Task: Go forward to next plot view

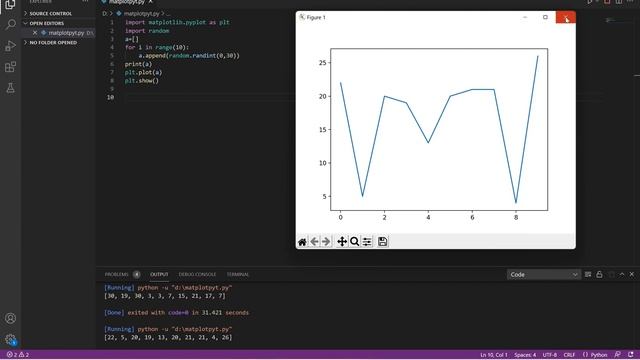Action: [326, 242]
